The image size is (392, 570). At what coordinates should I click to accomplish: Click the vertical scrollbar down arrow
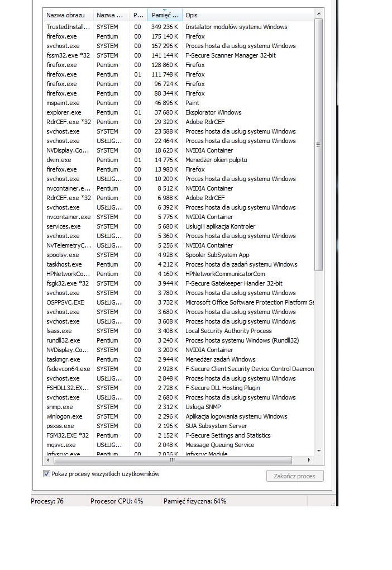(319, 451)
